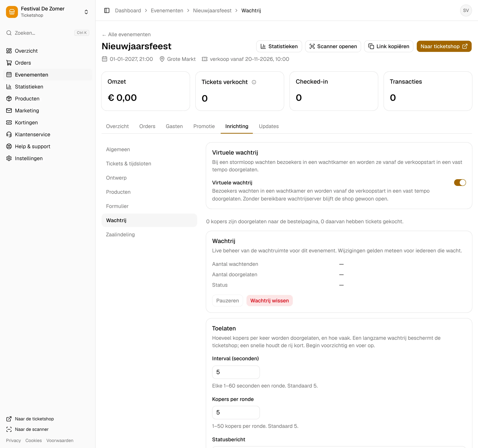Open the Algemeen settings section

click(149, 150)
